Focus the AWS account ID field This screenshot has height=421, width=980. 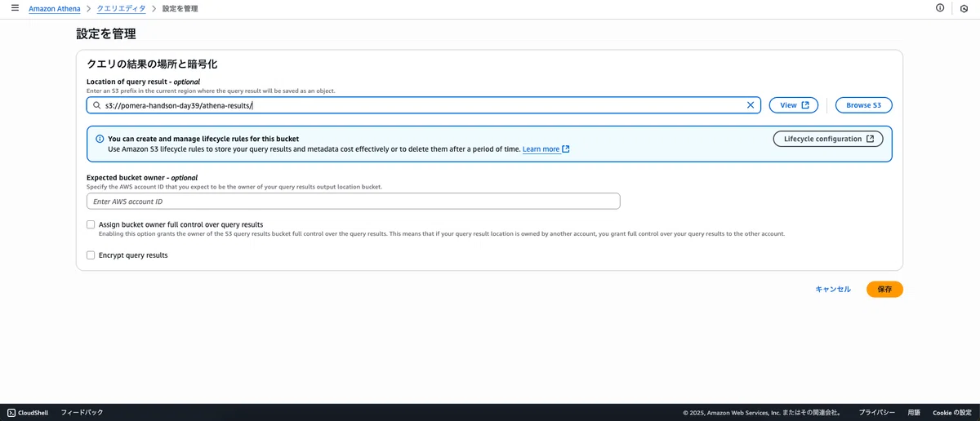pos(354,201)
